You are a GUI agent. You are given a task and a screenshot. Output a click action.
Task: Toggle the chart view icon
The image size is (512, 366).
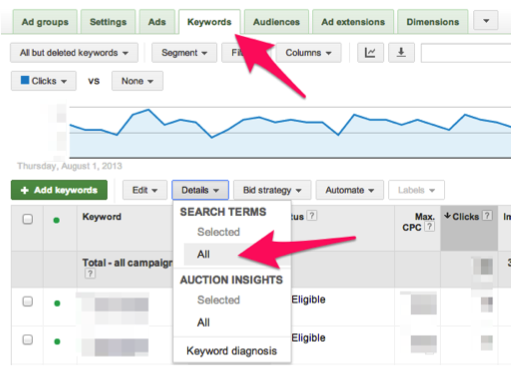(370, 53)
